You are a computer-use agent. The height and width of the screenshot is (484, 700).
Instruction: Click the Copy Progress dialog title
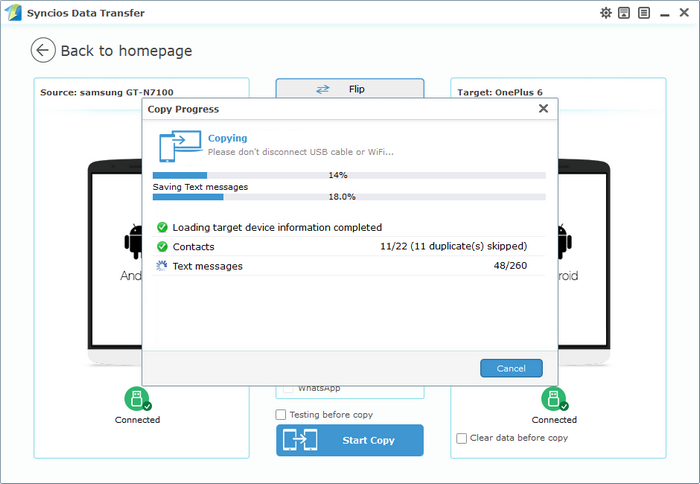[x=183, y=109]
